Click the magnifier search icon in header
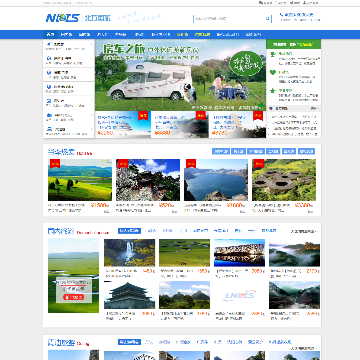Viewport: 360px width, 360px height. tap(267, 19)
